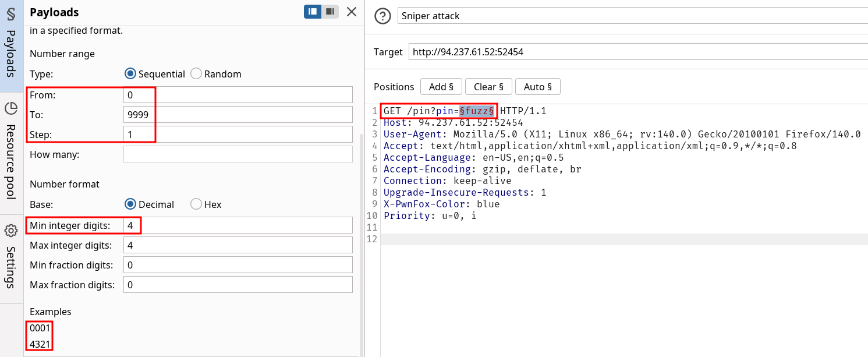
Task: Switch to split panel layout icon
Action: [x=313, y=12]
